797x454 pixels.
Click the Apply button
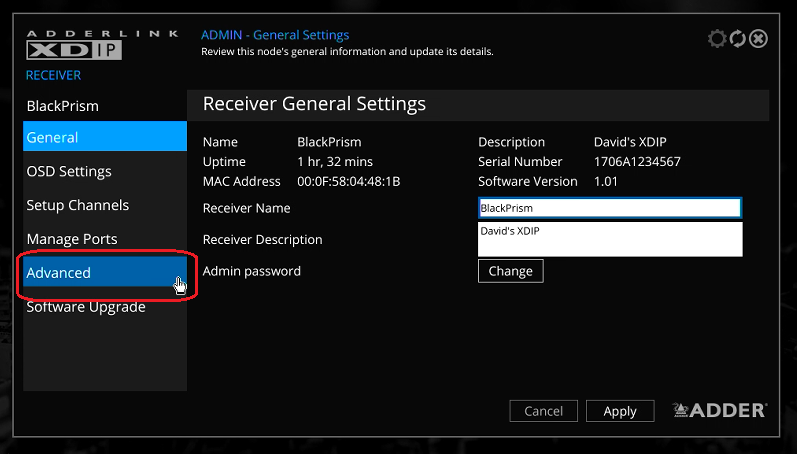(x=619, y=411)
